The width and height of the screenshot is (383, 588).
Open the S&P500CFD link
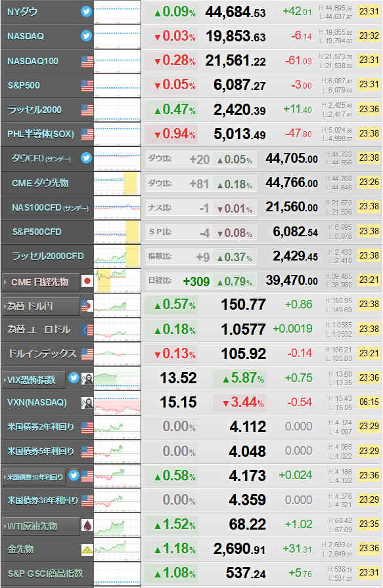pyautogui.click(x=37, y=232)
